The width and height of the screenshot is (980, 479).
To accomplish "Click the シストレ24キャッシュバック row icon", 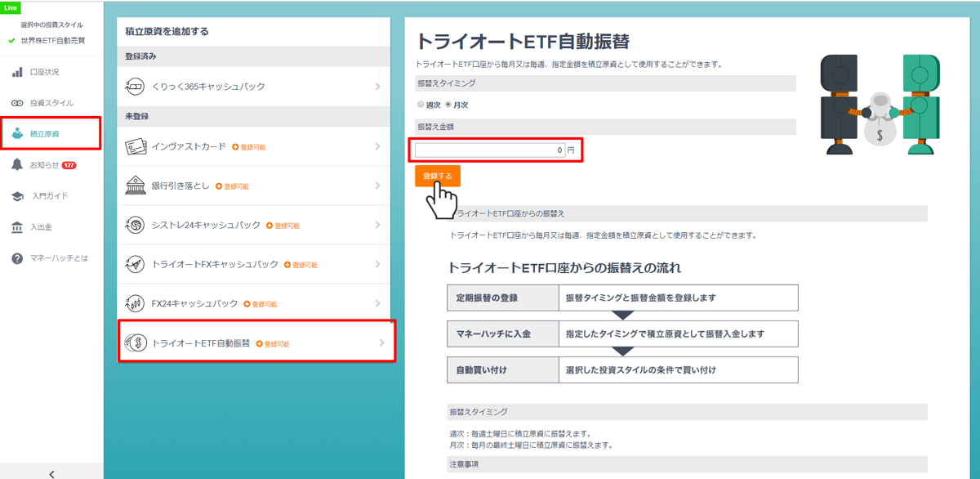I will pos(136,225).
